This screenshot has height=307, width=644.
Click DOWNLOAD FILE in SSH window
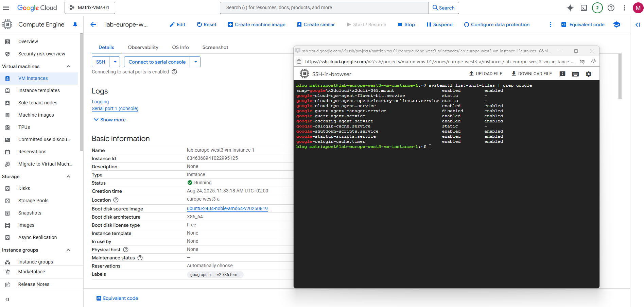point(532,74)
